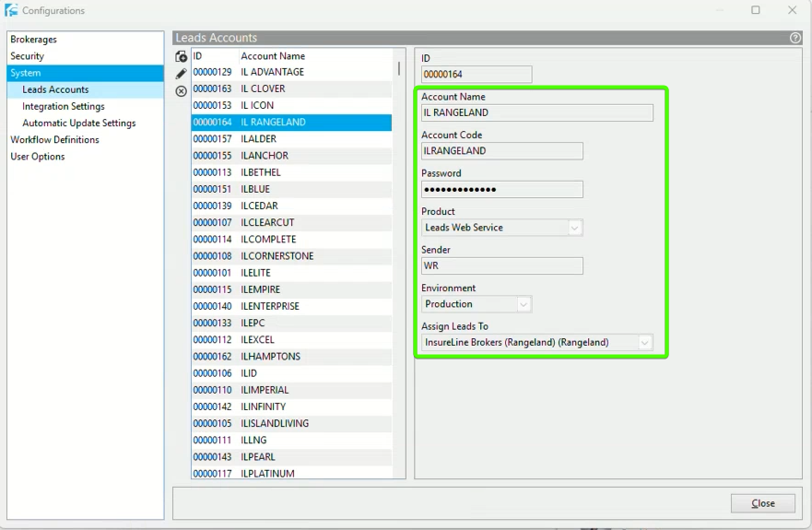Select the ILCEDAR row
812x530 pixels.
pyautogui.click(x=291, y=206)
